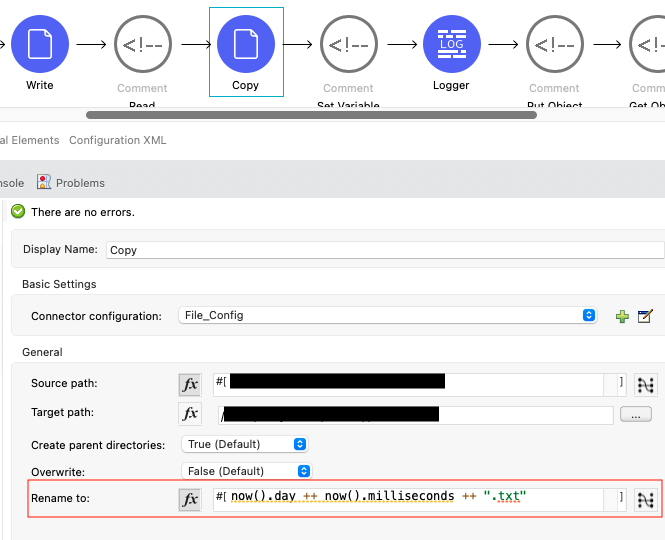Switch to the Configuration XML tab
This screenshot has width=665, height=540.
[x=117, y=140]
